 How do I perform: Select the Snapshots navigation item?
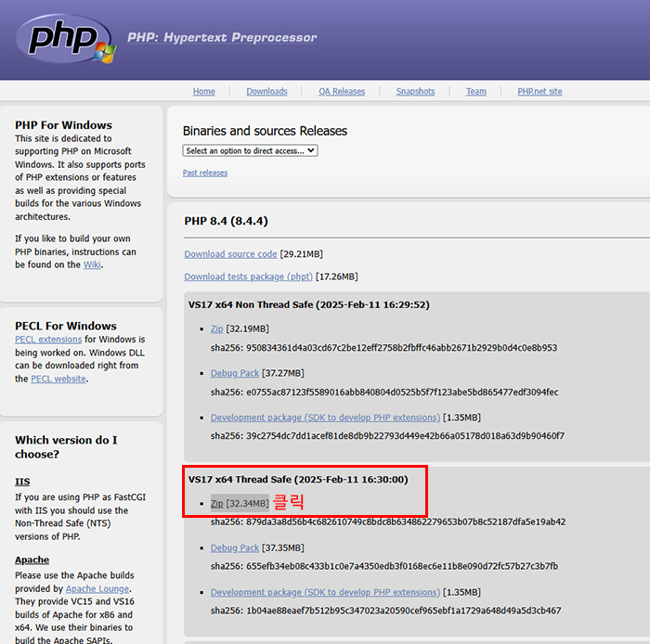tap(415, 92)
